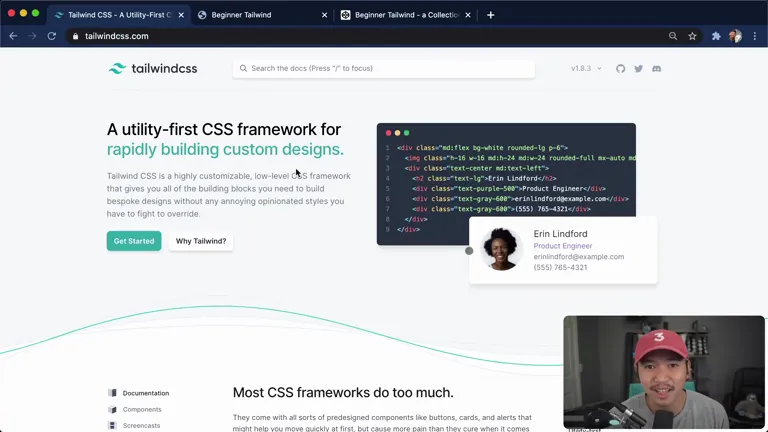Click the Get Started button
The height and width of the screenshot is (432, 768).
134,241
